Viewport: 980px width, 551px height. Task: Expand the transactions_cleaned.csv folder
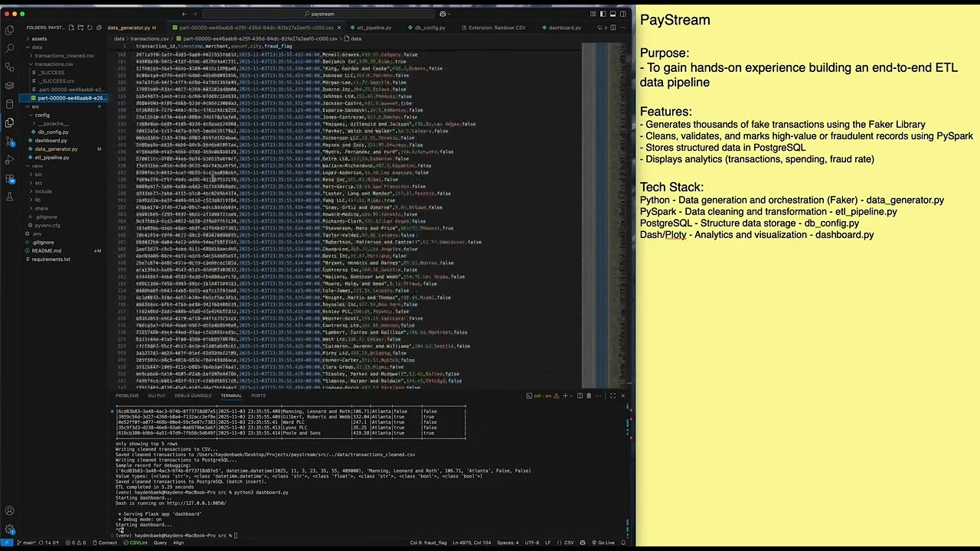tap(64, 55)
